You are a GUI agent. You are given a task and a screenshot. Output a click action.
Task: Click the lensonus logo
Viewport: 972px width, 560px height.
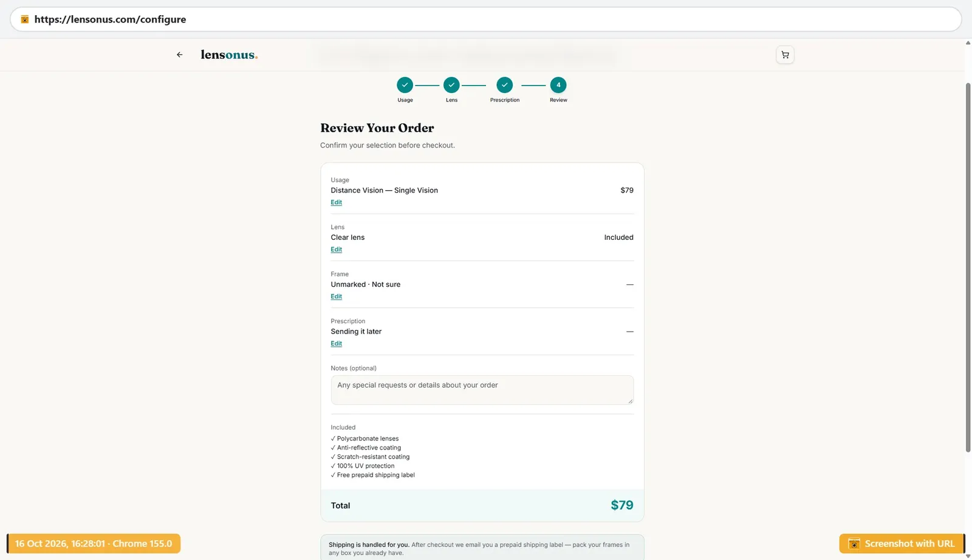point(229,55)
